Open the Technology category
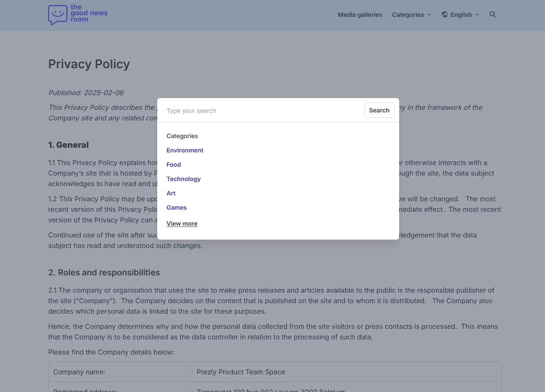This screenshot has height=392, width=545. [183, 179]
